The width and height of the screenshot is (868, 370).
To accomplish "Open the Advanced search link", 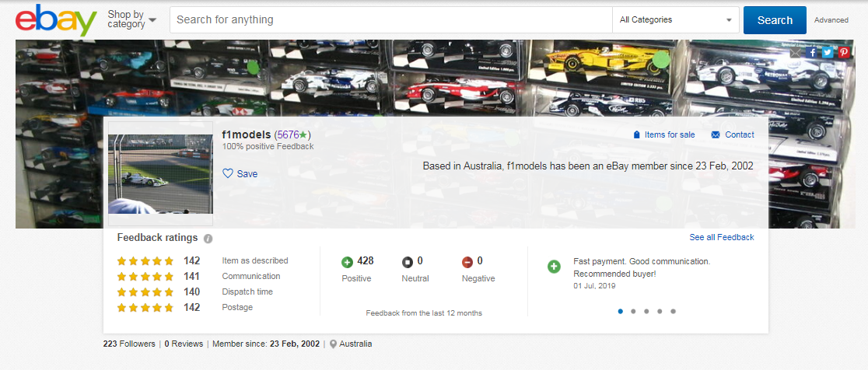I will coord(831,20).
